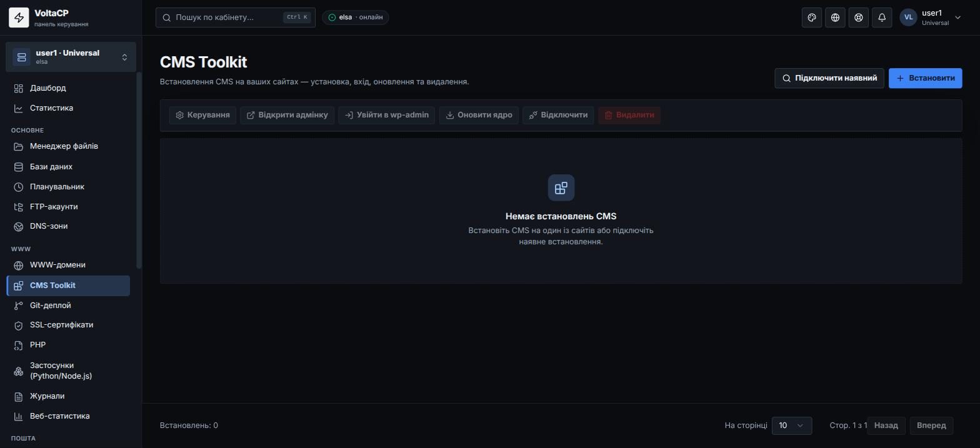Focus the Пошук по кабінету search field

coord(236,17)
